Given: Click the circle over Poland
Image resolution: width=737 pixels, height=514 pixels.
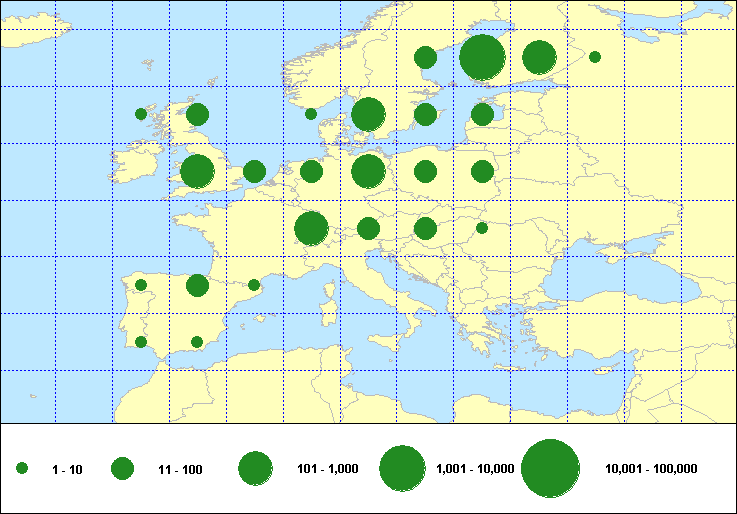Looking at the screenshot, I should click(425, 171).
